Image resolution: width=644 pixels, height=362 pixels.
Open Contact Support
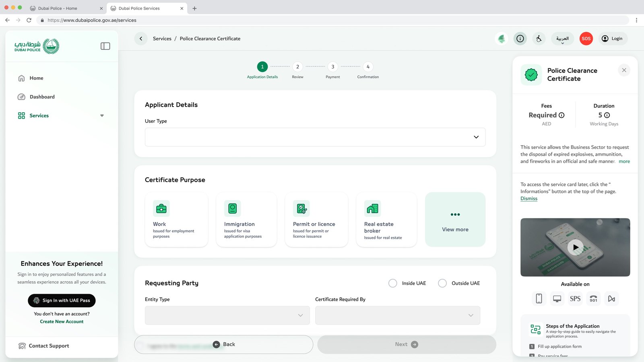[44, 346]
